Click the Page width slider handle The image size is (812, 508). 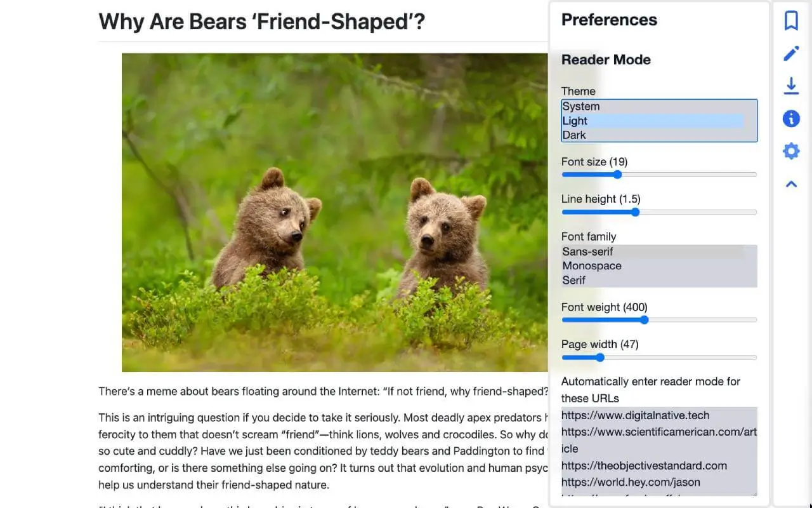(600, 358)
